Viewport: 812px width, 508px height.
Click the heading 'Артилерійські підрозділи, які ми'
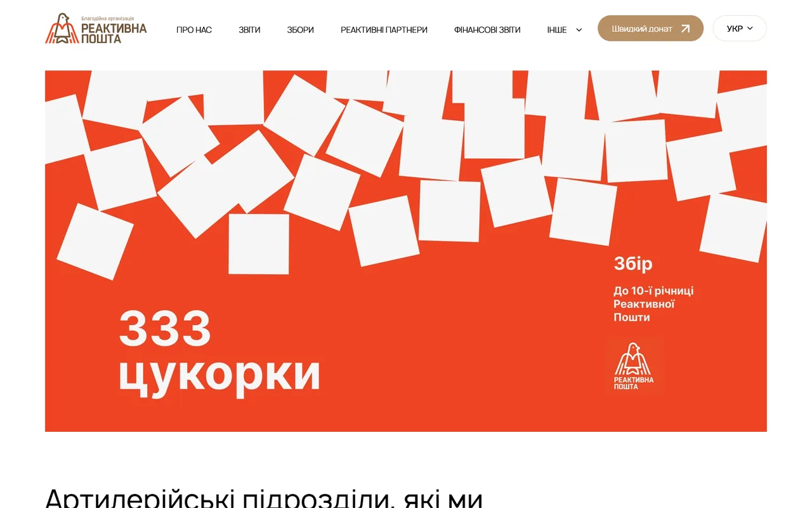(264, 498)
